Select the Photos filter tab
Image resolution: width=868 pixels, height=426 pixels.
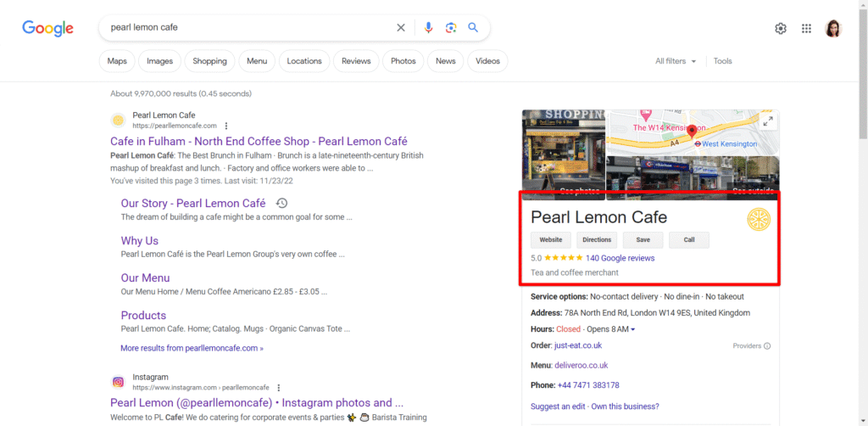tap(403, 61)
